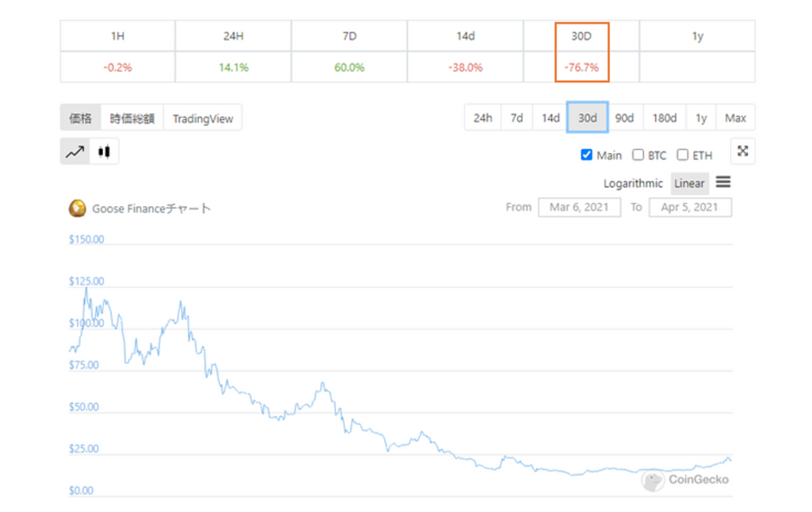812x512 pixels.
Task: Open the TradingView tab
Action: point(203,118)
